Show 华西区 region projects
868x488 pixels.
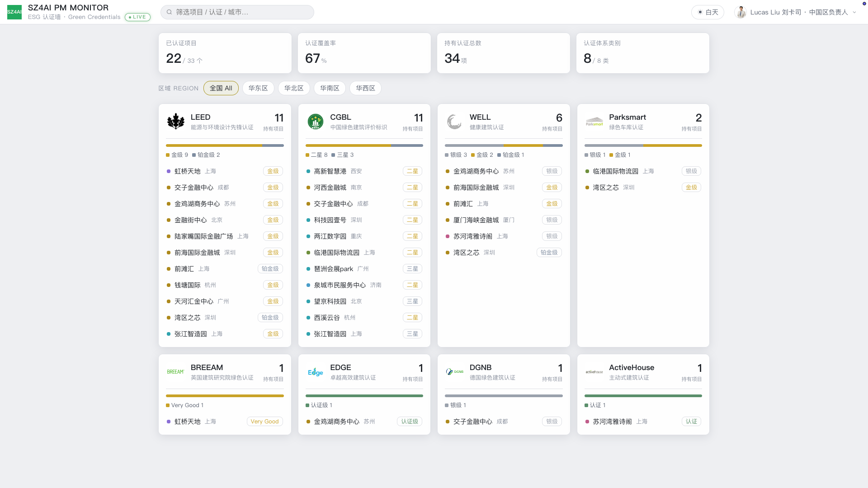(365, 88)
